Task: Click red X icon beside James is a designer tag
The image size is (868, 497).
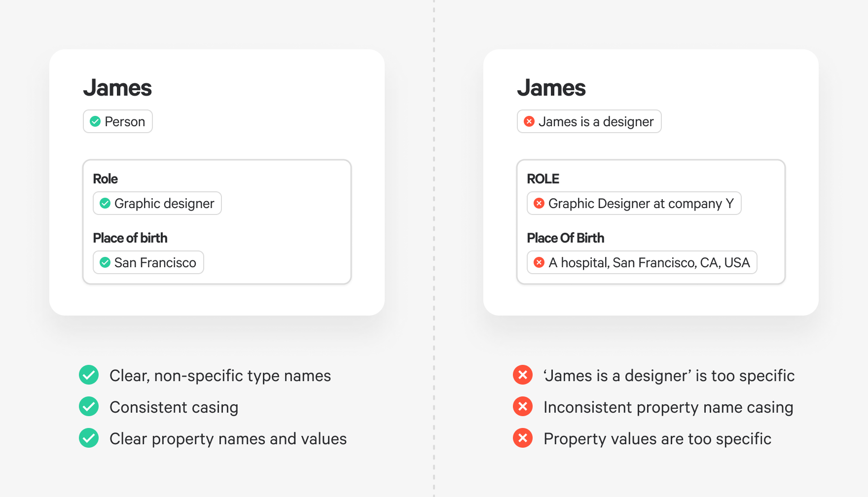Action: click(529, 121)
